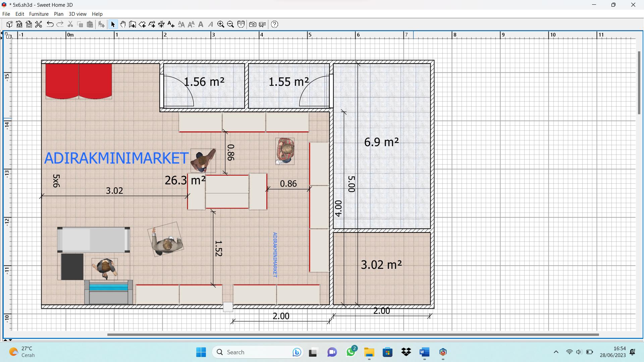Open the File menu
This screenshot has width=644, height=362.
(6, 14)
